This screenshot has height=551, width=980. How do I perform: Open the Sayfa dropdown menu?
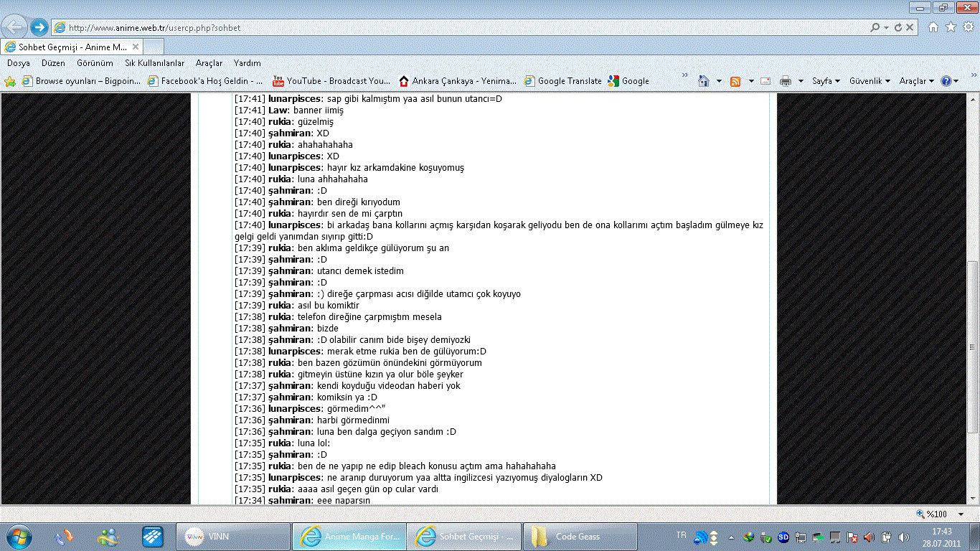(x=826, y=81)
